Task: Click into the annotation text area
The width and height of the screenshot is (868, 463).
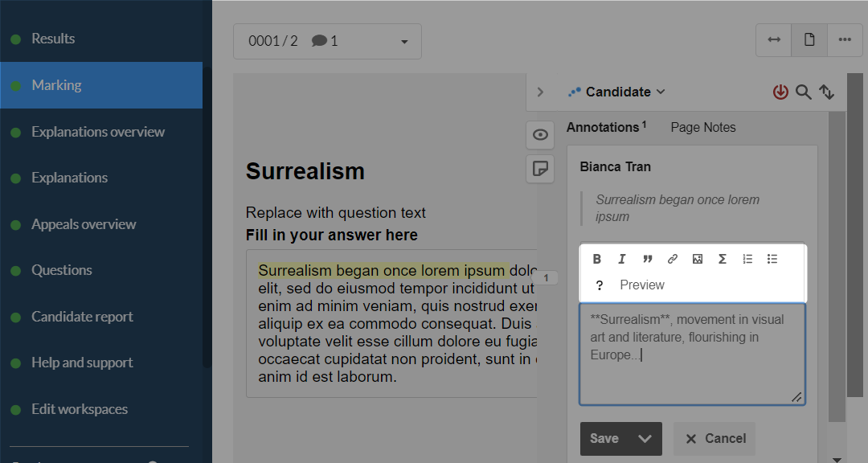Action: click(x=692, y=354)
